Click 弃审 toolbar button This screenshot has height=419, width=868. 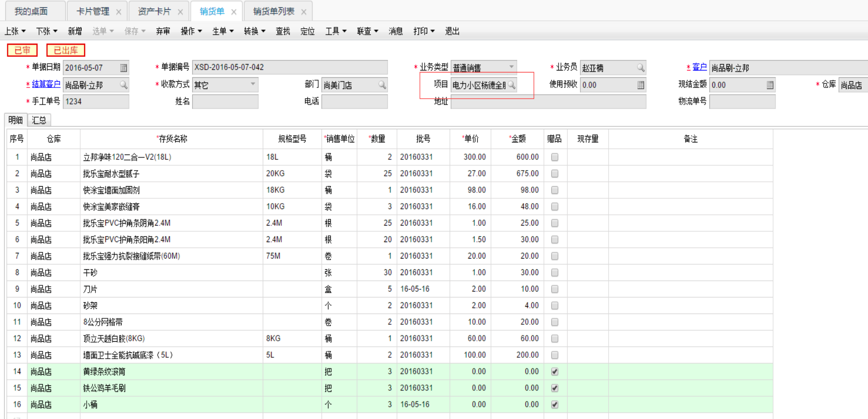(163, 31)
